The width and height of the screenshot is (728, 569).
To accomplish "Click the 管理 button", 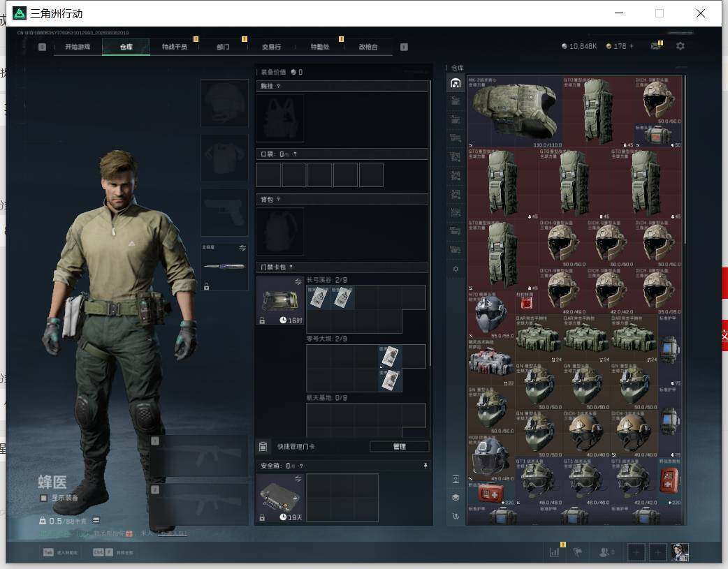I will [400, 447].
